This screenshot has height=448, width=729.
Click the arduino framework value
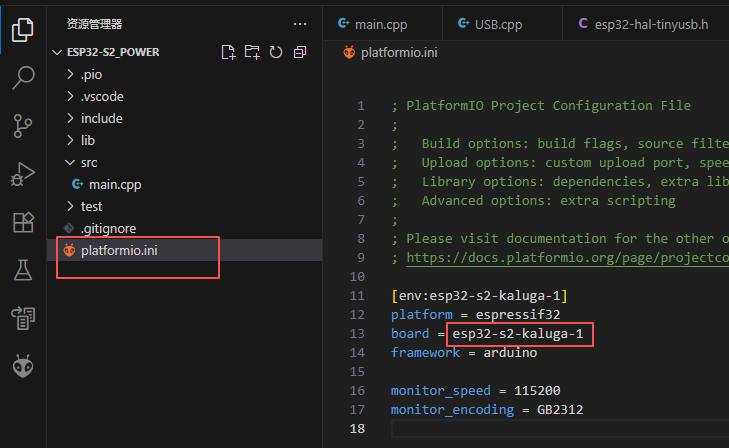click(x=510, y=353)
